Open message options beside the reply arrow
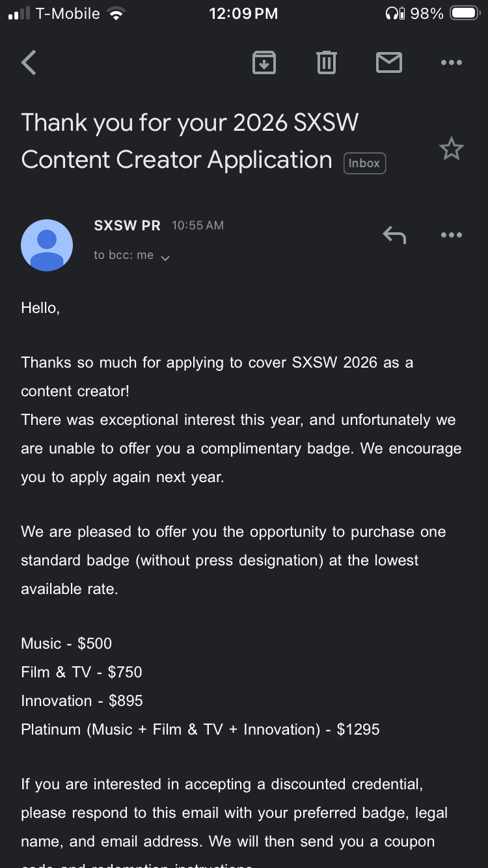The image size is (488, 868). click(x=451, y=235)
